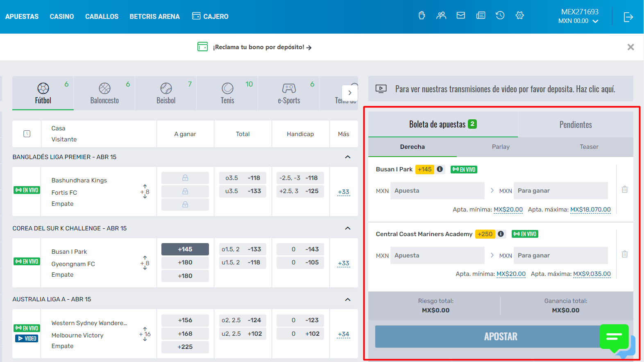Click the ¡Reclama tu bono por depósito! link
Screen dimensions: 644x362
click(262, 47)
